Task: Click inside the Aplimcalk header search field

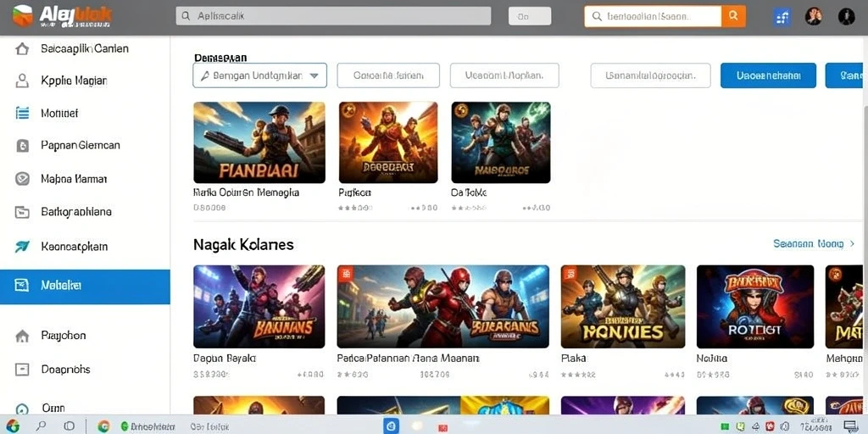Action: point(333,16)
